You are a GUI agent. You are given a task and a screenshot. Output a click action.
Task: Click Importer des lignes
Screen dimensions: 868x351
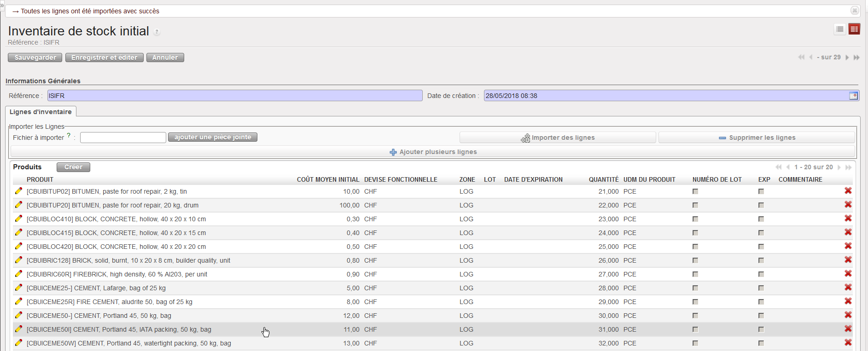point(558,138)
